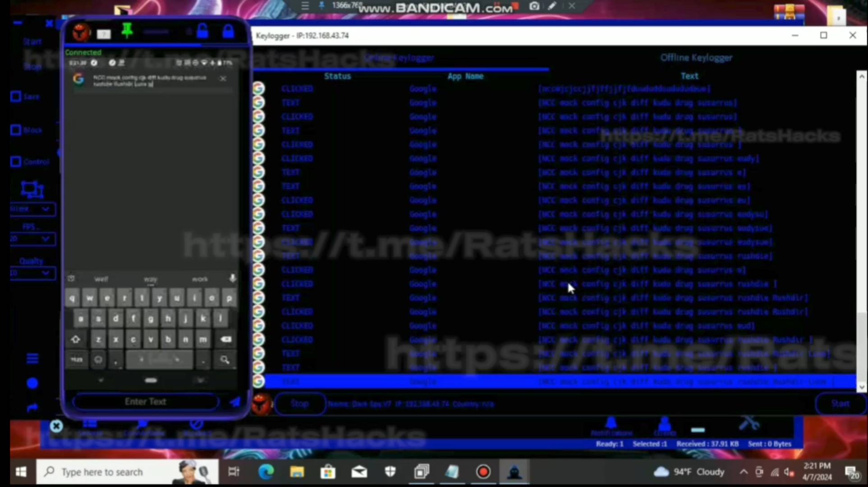Switch to the Offline Keylogger tab
Viewport: 868px width, 487px height.
[696, 58]
